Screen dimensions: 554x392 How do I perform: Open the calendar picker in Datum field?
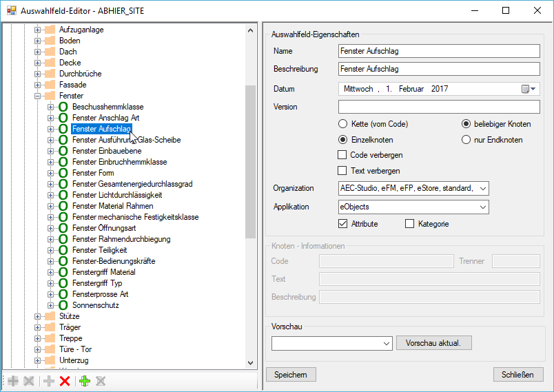pos(529,89)
